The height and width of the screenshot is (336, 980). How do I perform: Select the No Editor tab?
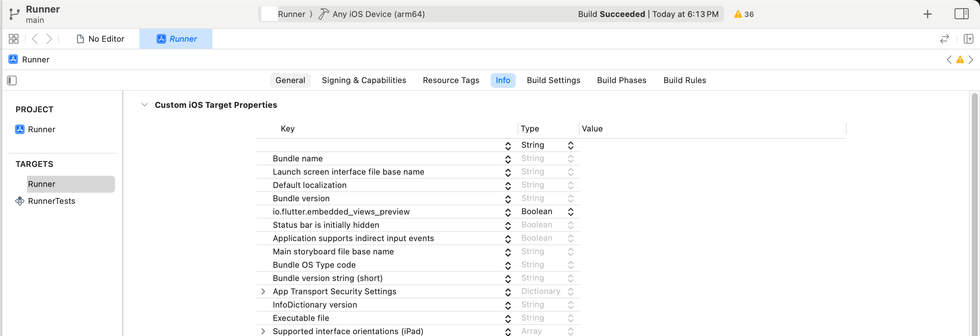[x=101, y=39]
